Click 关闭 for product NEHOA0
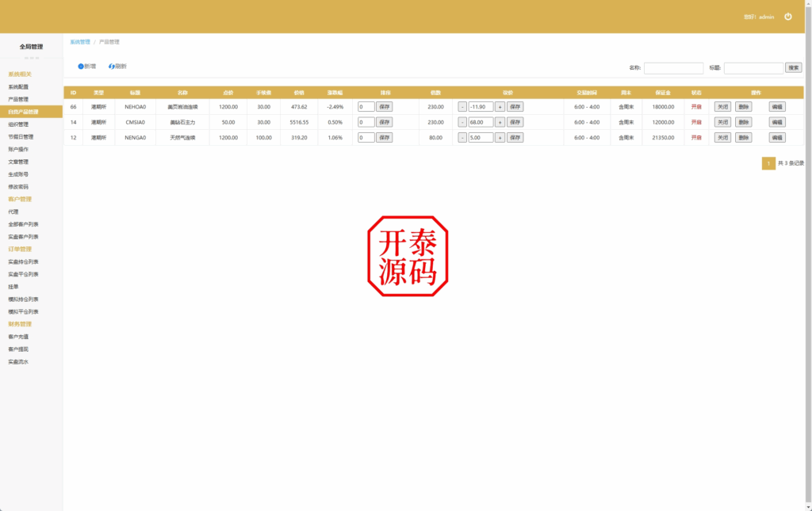 (722, 106)
